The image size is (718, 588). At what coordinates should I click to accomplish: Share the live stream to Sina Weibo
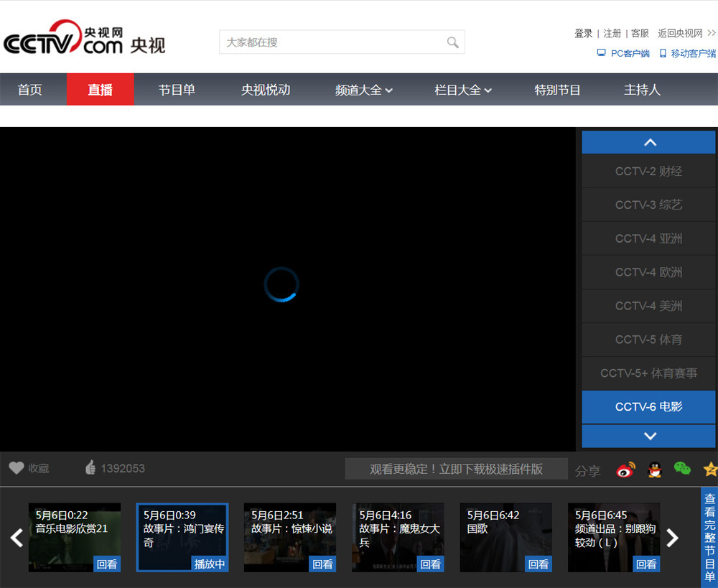(625, 468)
